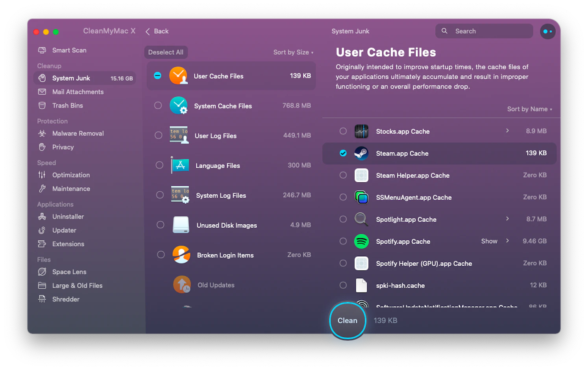The image size is (588, 370).
Task: Click the Broken Login Items icon
Action: (181, 255)
